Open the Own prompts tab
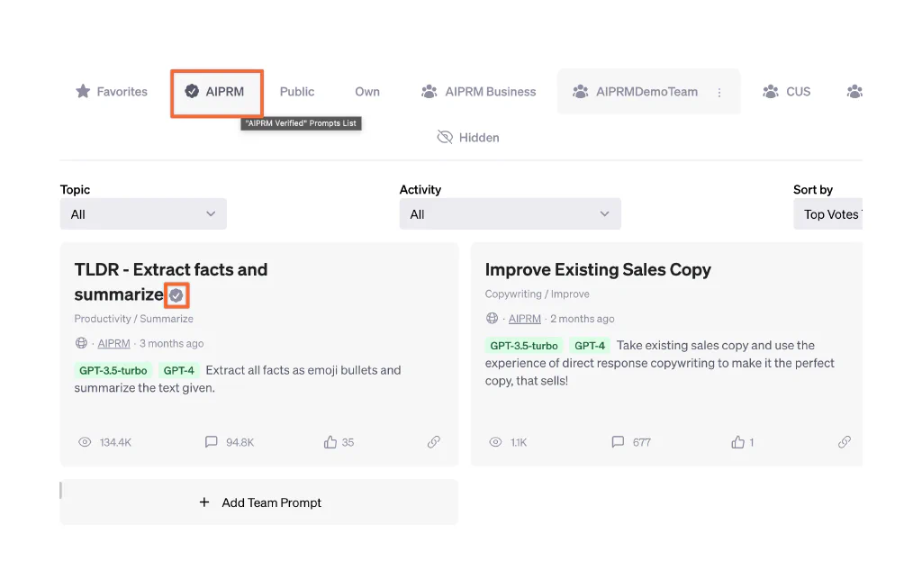 point(366,92)
